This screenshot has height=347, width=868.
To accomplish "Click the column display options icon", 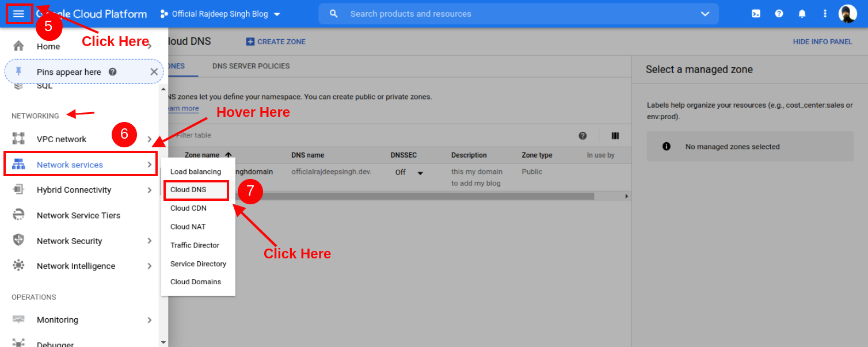I will [615, 135].
